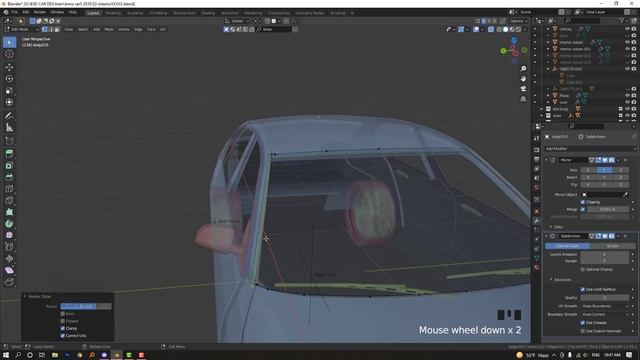
Task: Select the Simple subdivision button
Action: pyautogui.click(x=612, y=246)
